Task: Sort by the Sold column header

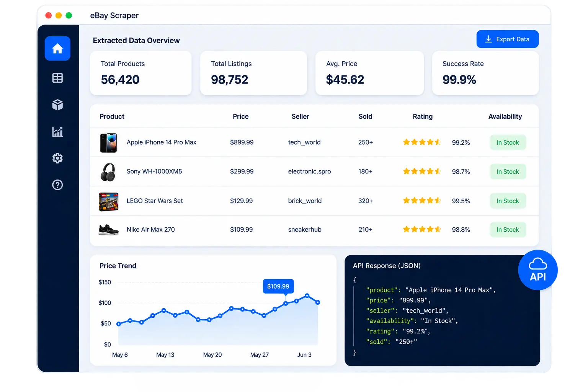Action: (x=366, y=116)
